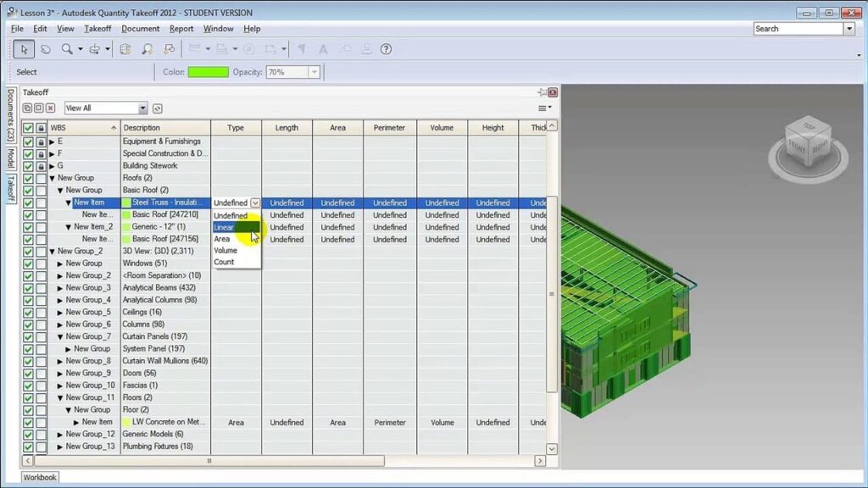Viewport: 868px width, 488px height.
Task: Uncheck visibility checkbox for Equipment & Furnishings row
Action: pos(28,141)
